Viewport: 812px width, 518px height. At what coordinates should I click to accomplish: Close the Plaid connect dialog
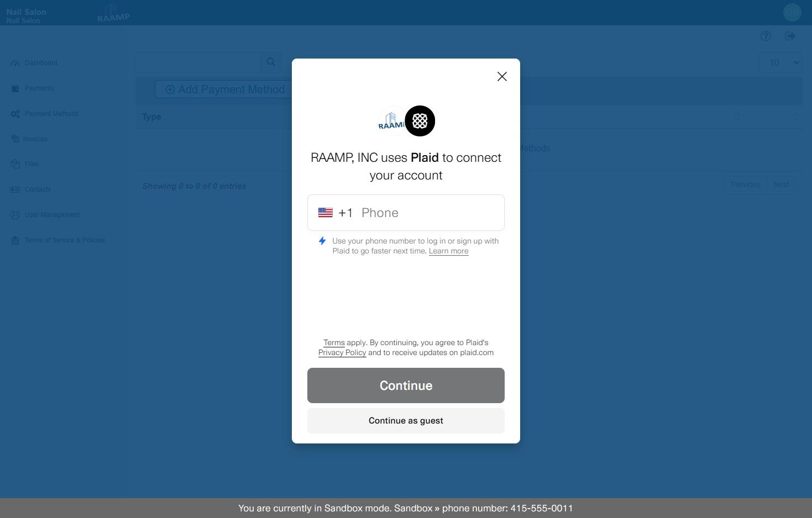click(x=502, y=76)
